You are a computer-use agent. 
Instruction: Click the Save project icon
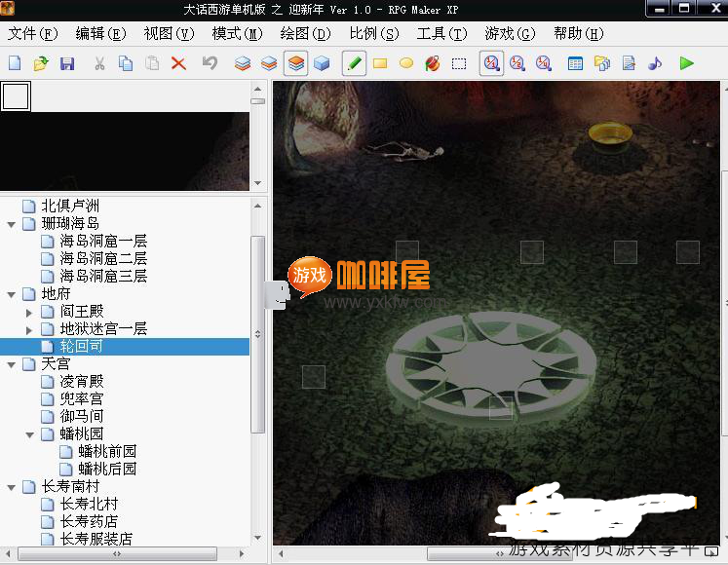coord(67,64)
